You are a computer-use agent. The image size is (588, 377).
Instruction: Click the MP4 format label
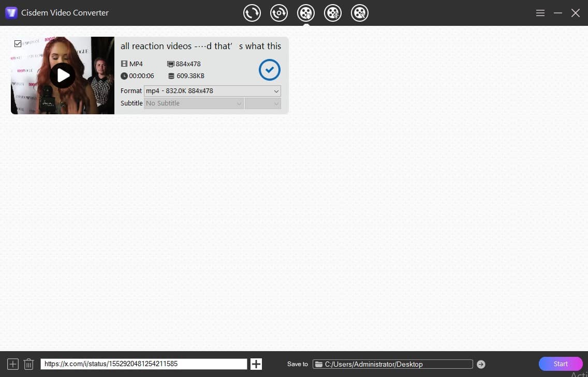tap(136, 64)
